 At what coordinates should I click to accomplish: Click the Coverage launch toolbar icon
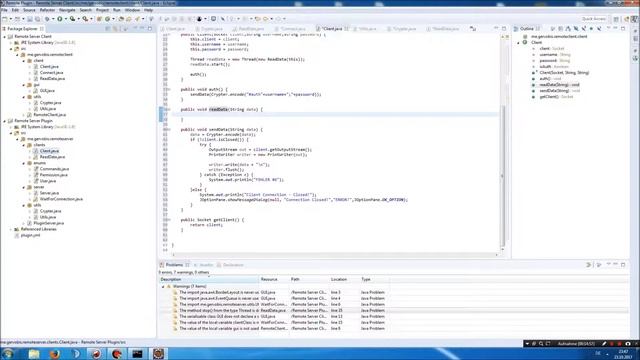click(72, 19)
